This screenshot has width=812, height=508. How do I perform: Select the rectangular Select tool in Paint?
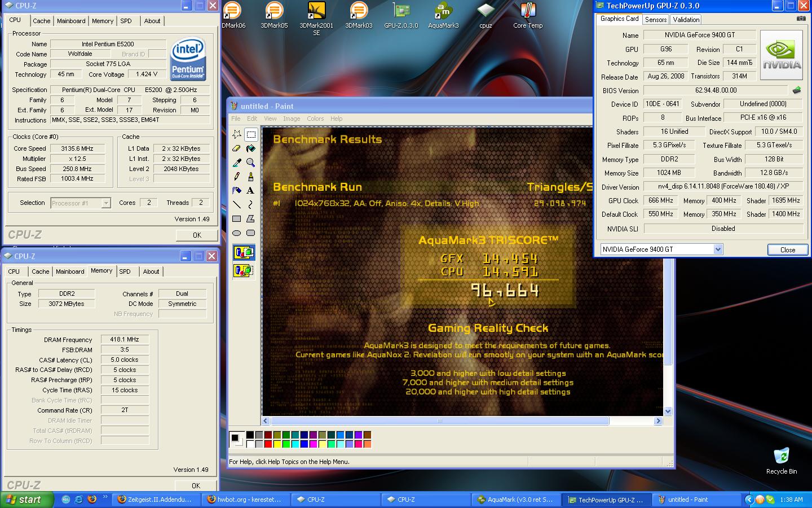(x=251, y=134)
